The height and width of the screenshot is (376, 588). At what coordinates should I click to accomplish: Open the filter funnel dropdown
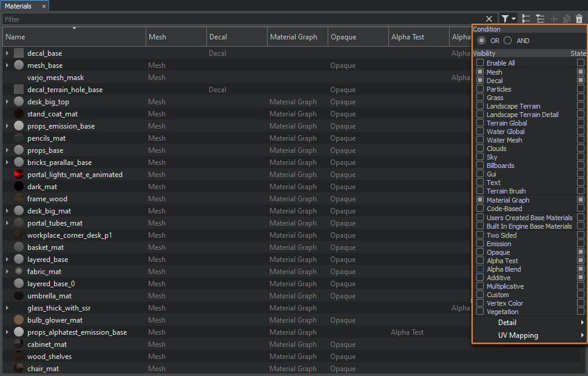508,19
